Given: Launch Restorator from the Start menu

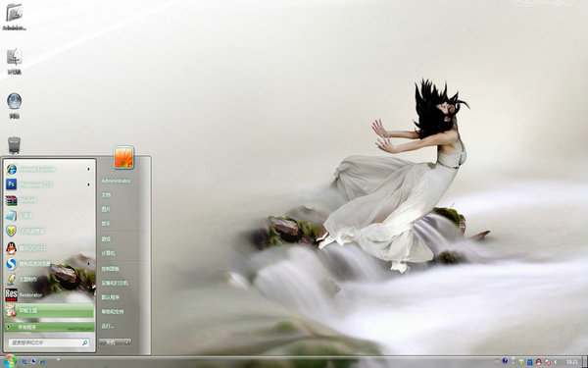Looking at the screenshot, I should click(x=49, y=295).
